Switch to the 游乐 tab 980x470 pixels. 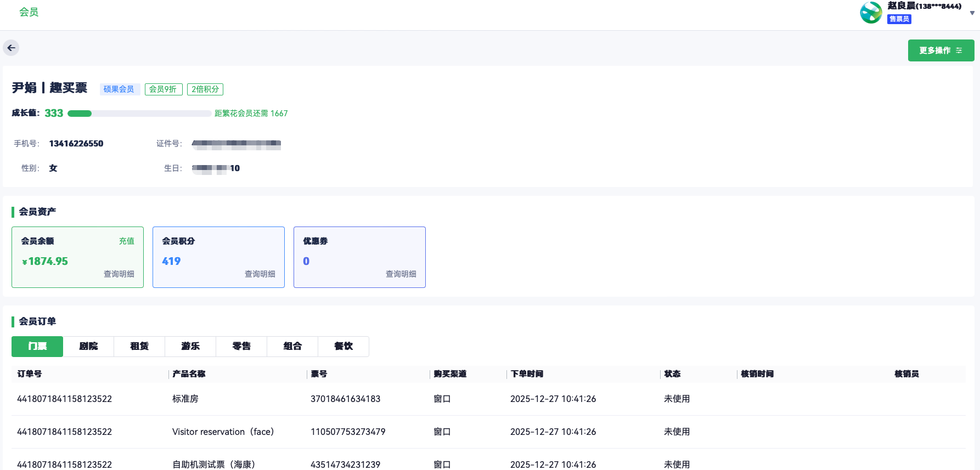coord(190,346)
